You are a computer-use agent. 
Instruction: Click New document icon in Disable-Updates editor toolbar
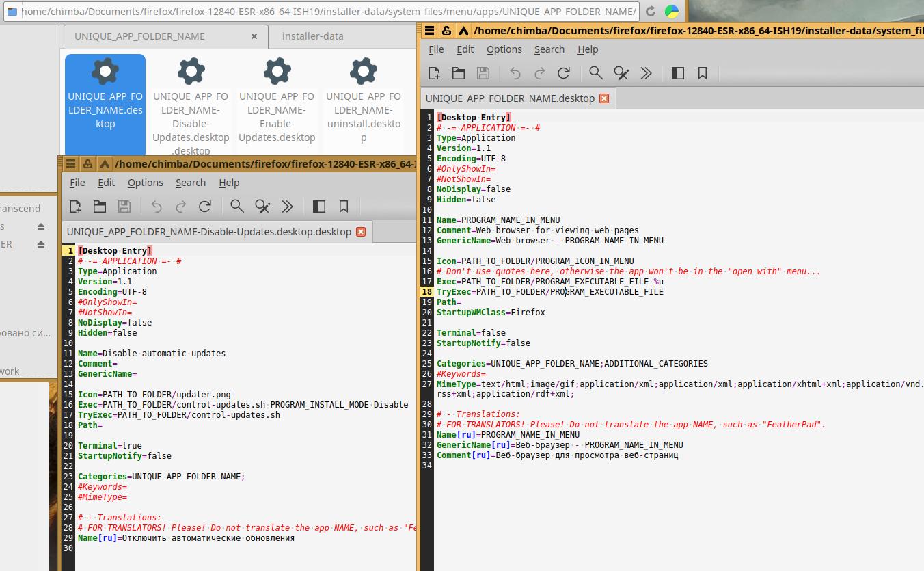75,207
